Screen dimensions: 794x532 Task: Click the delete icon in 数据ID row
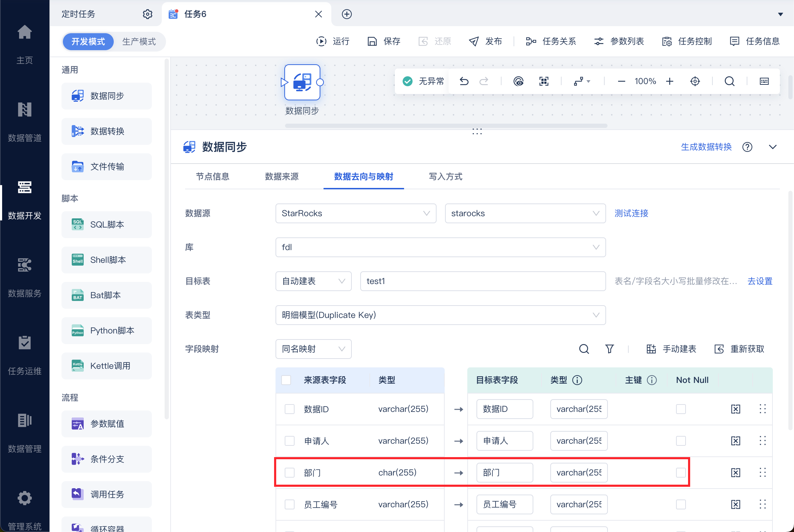tap(735, 409)
